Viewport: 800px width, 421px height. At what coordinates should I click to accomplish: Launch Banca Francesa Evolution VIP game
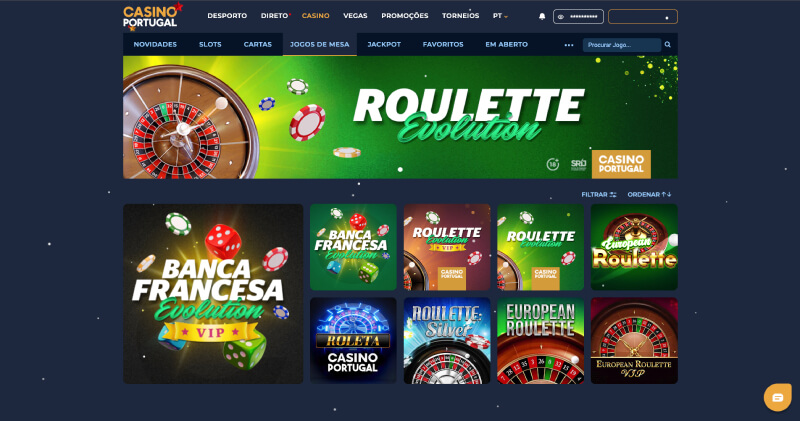(x=213, y=294)
